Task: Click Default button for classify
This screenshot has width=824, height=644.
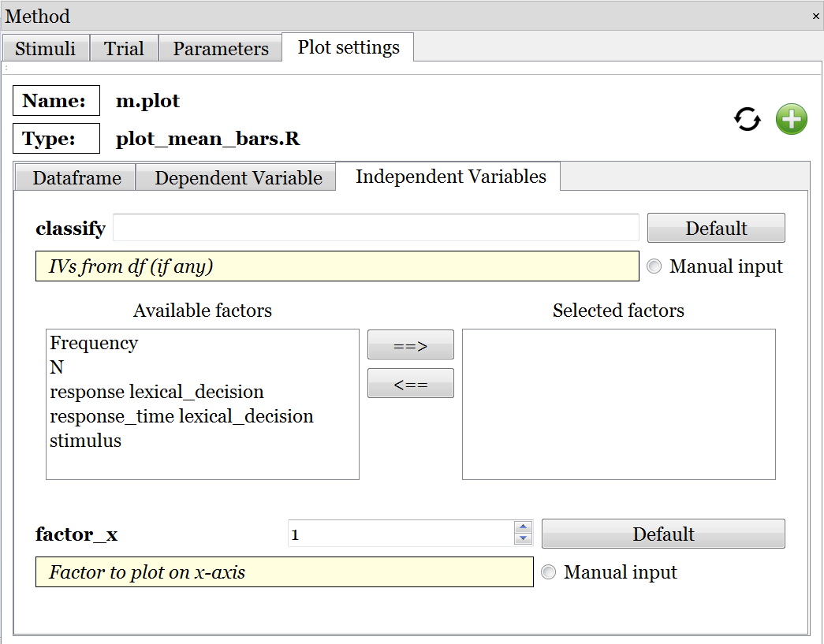Action: click(x=716, y=229)
